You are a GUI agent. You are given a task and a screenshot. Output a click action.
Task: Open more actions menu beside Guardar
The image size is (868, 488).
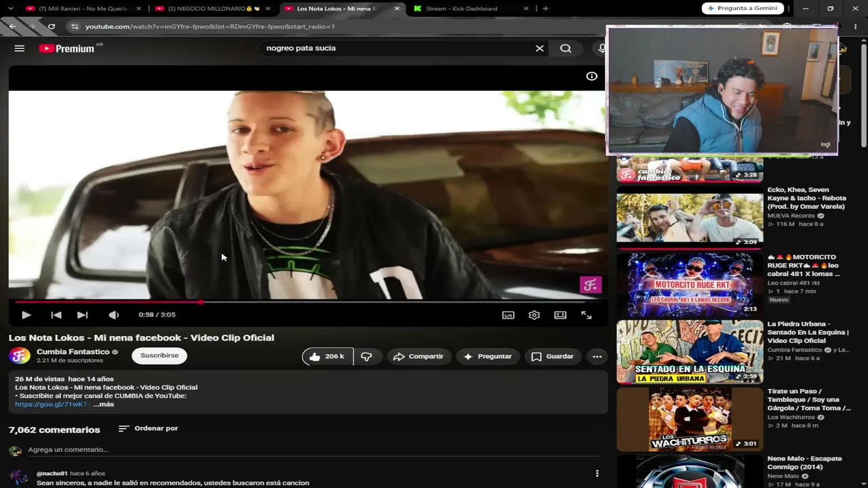point(597,357)
